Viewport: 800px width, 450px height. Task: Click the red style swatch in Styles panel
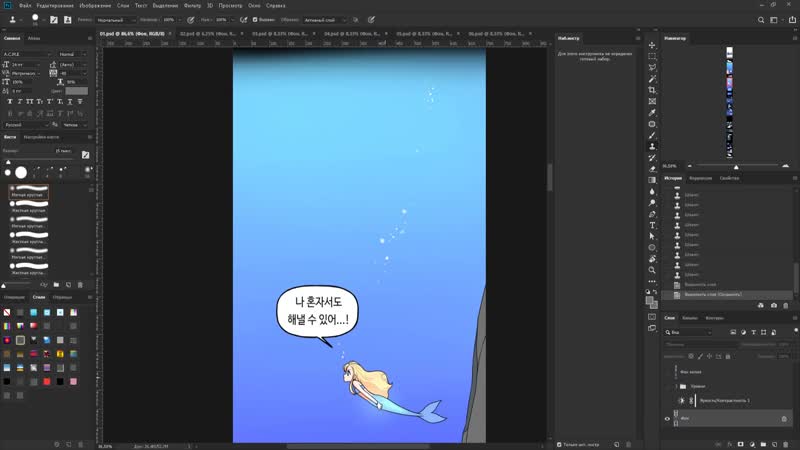point(47,381)
